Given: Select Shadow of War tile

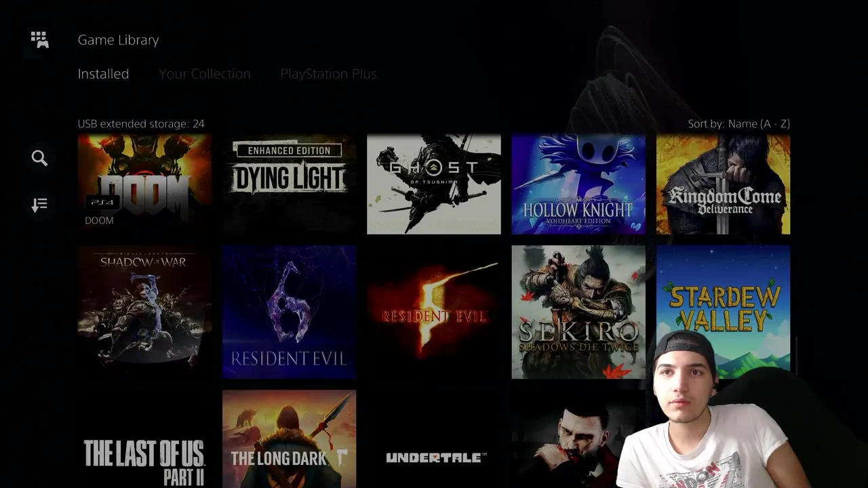Looking at the screenshot, I should click(x=144, y=312).
